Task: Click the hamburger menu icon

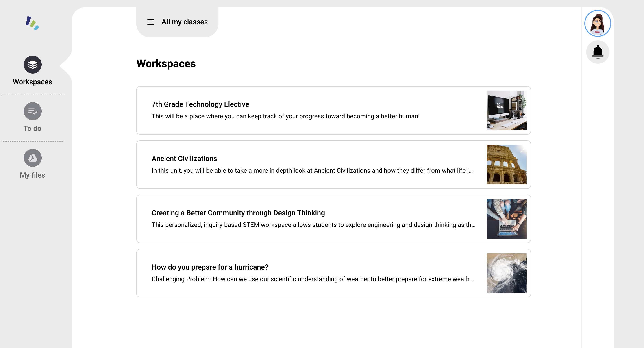Action: pyautogui.click(x=150, y=22)
